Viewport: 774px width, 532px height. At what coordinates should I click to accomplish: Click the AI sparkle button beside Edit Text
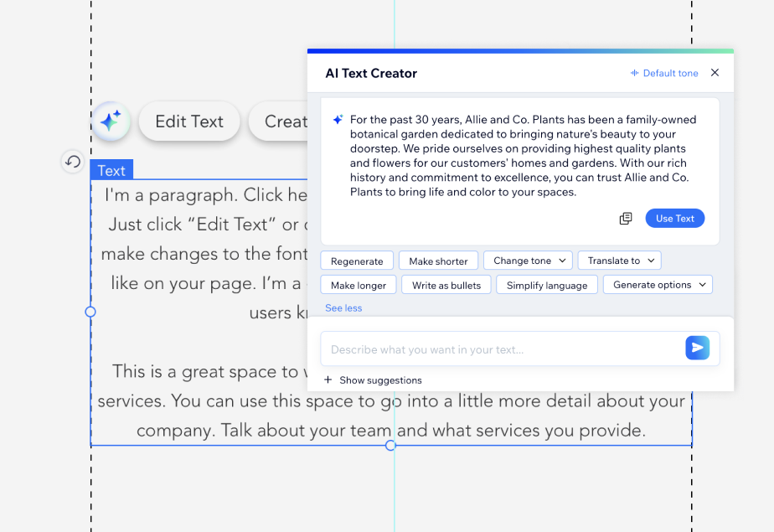pyautogui.click(x=111, y=121)
